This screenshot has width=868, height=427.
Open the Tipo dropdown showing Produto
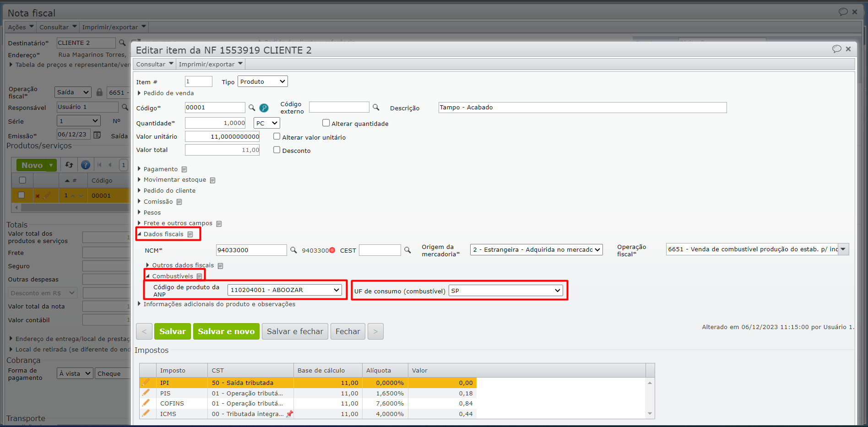click(263, 81)
